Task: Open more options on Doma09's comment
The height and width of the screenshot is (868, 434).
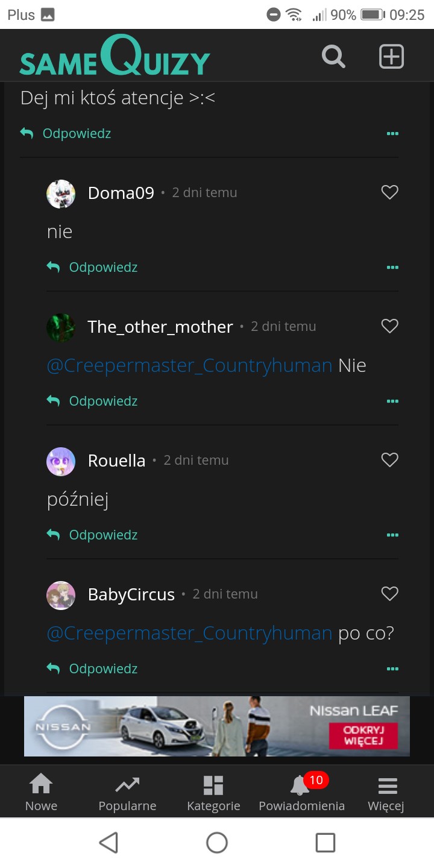Action: 392,267
